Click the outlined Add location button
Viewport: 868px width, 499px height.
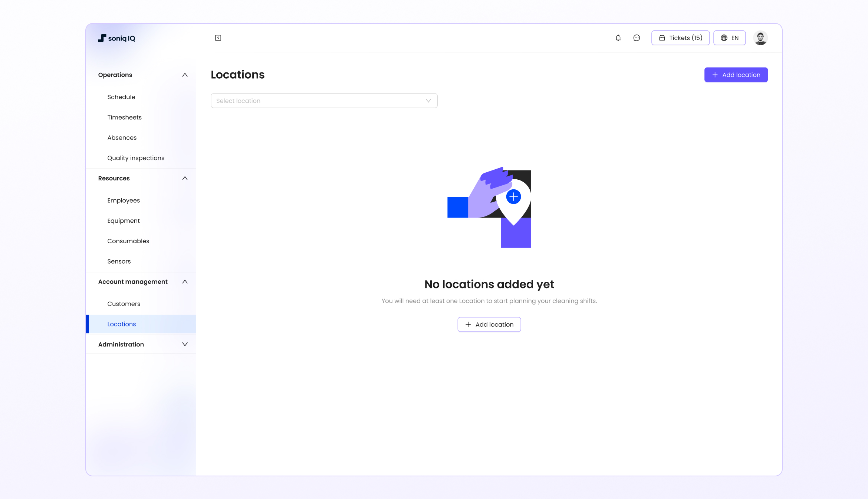pyautogui.click(x=489, y=324)
